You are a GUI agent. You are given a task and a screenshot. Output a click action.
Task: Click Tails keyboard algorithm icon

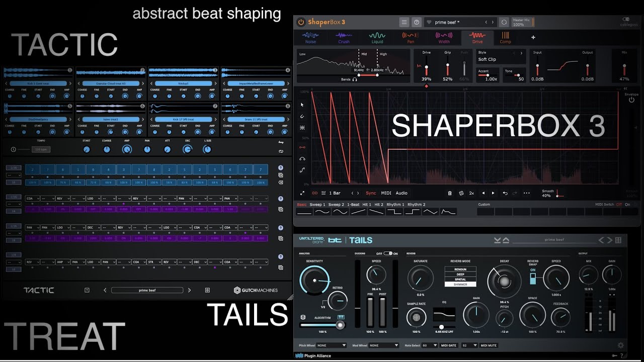[x=341, y=317]
